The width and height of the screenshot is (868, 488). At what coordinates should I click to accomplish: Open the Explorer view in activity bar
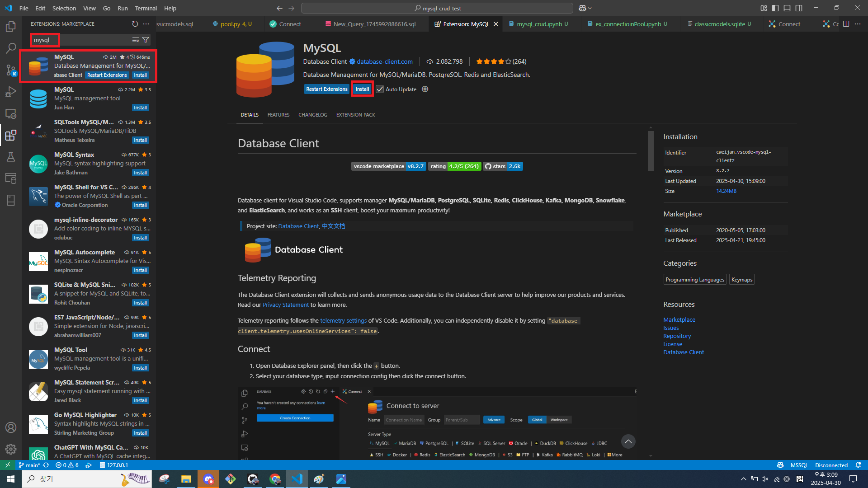click(11, 27)
